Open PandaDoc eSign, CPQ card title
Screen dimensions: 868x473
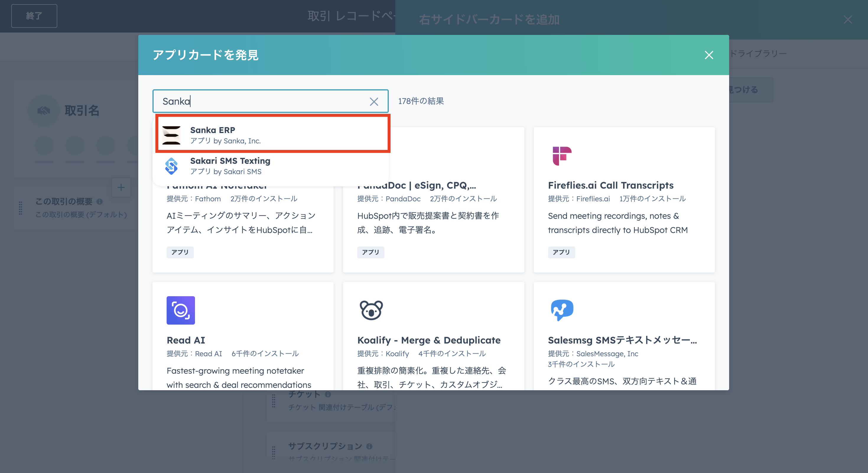(438, 185)
